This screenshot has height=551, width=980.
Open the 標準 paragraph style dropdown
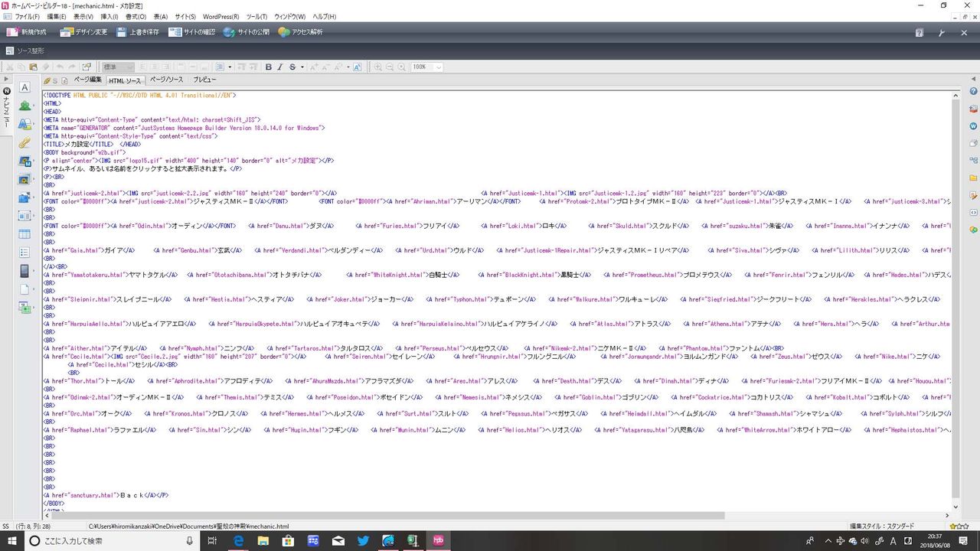(118, 67)
